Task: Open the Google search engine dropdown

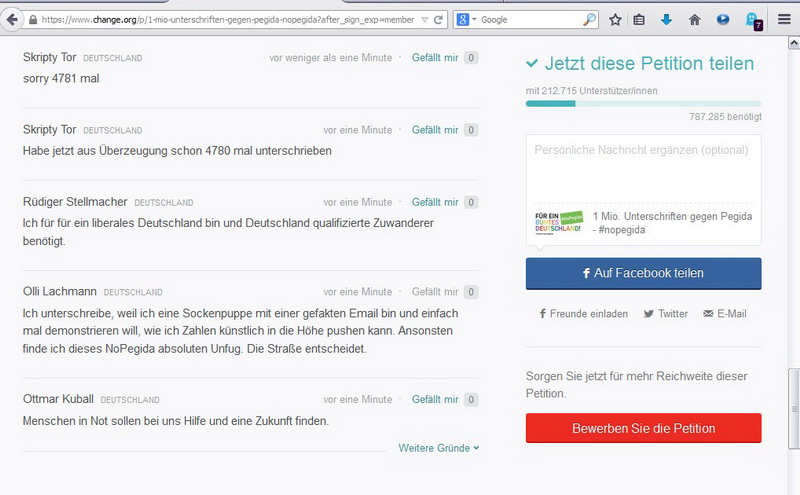Action: tap(466, 20)
